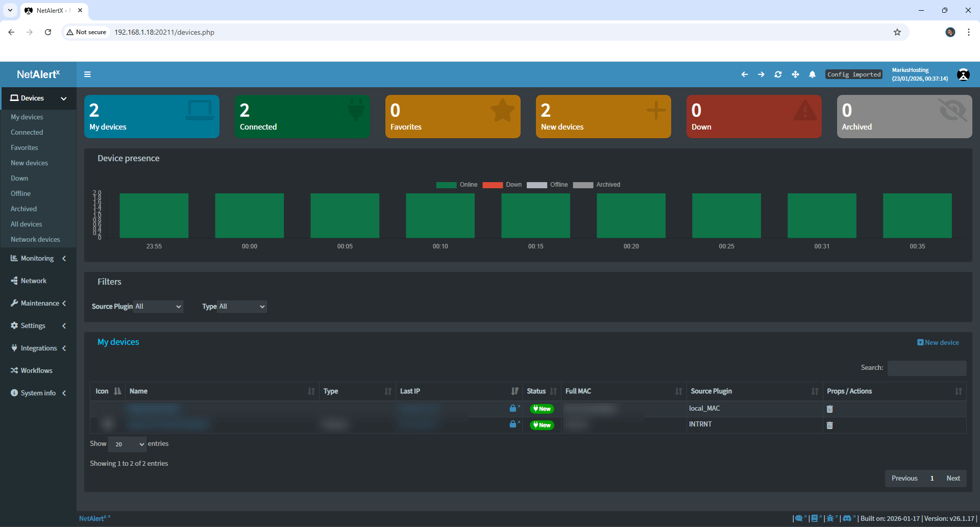Open the Type filter dropdown
980x527 pixels.
tap(241, 307)
